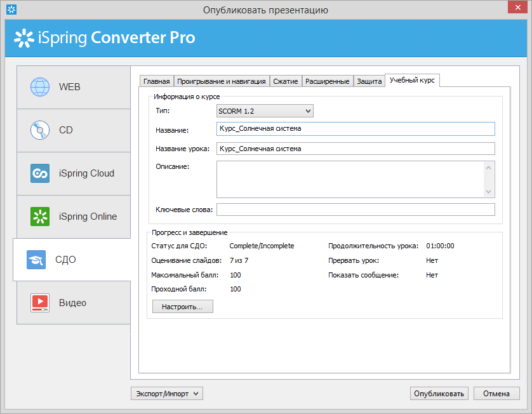Click the iSpring Cloud icon

(40, 173)
